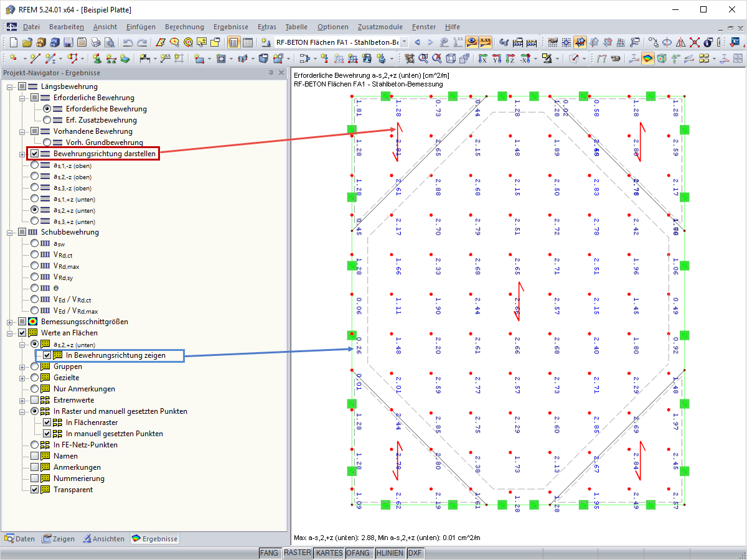747x560 pixels.
Task: Expand the Gruppen tree node
Action: coord(23,366)
